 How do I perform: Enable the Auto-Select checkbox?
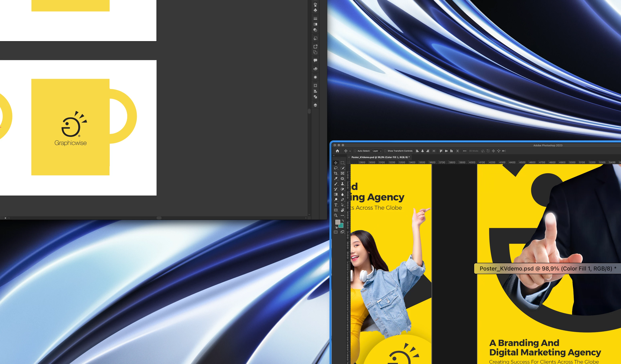[355, 151]
